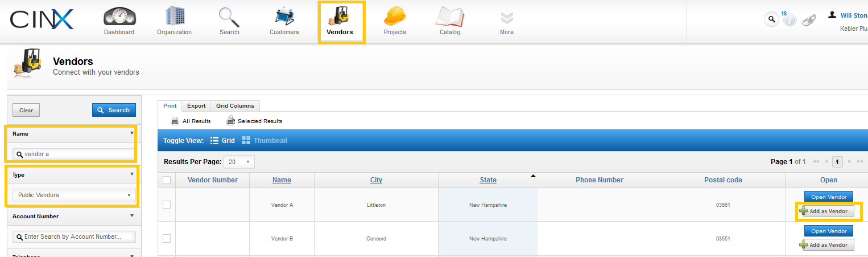The height and width of the screenshot is (257, 868).
Task: Sort by Name column header
Action: (282, 180)
